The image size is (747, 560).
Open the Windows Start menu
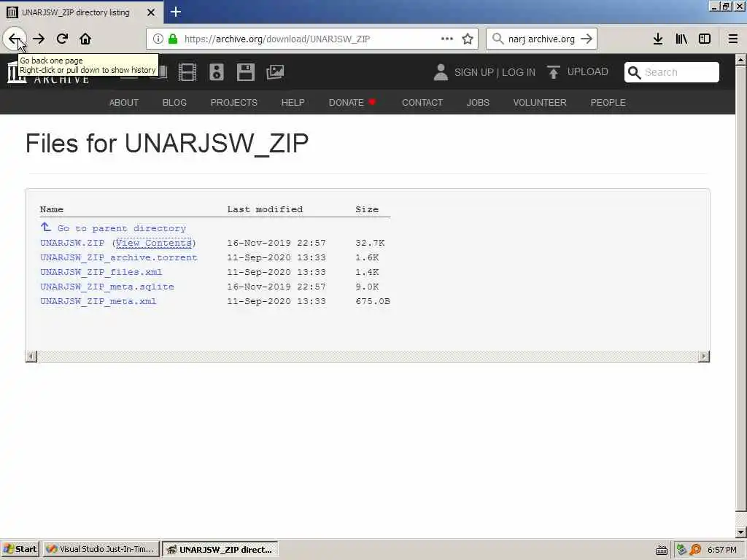click(x=20, y=549)
